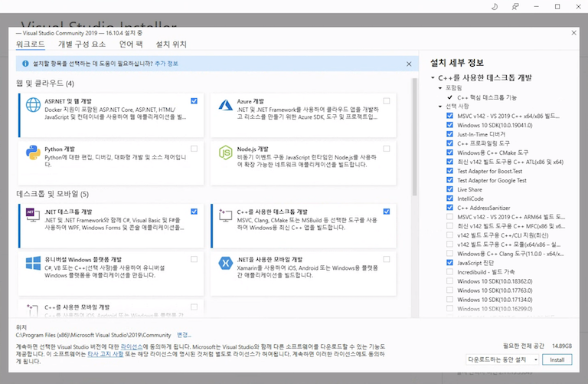This screenshot has height=384, width=588.
Task: Open the install-while-downloading dropdown
Action: point(502,359)
